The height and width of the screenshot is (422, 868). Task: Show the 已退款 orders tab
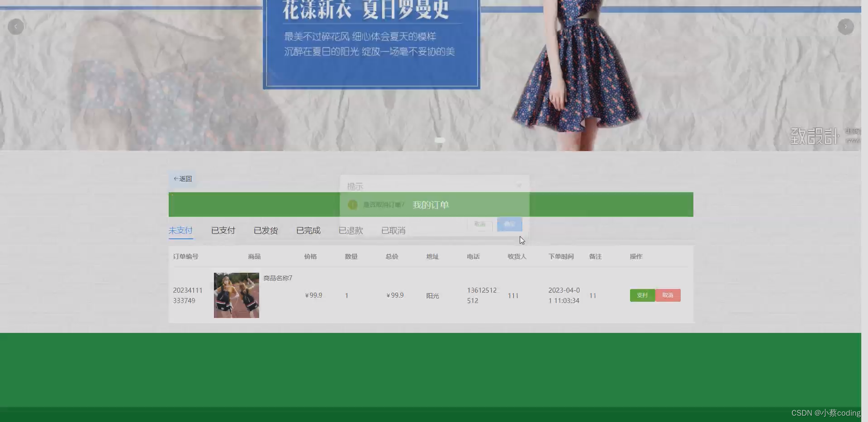[x=351, y=231]
